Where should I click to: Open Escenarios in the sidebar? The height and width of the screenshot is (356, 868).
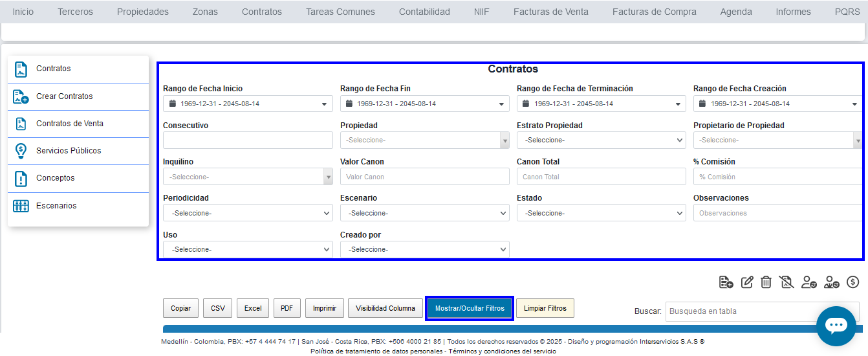(56, 206)
